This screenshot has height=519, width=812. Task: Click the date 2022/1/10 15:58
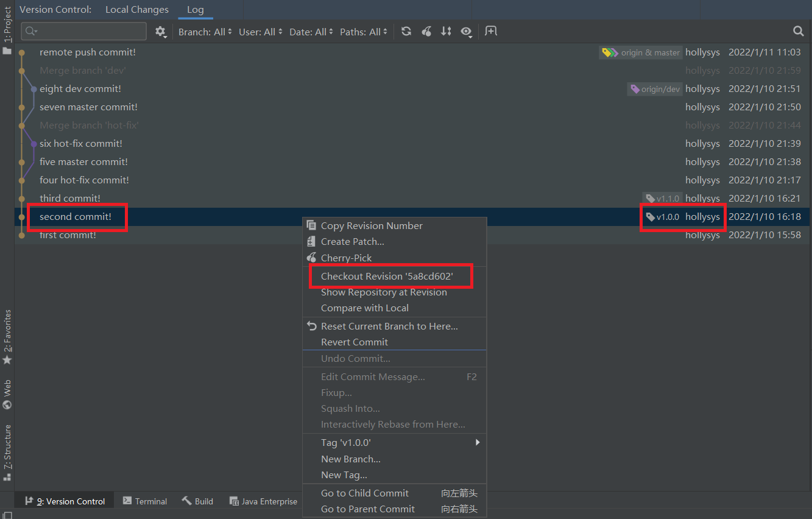764,235
